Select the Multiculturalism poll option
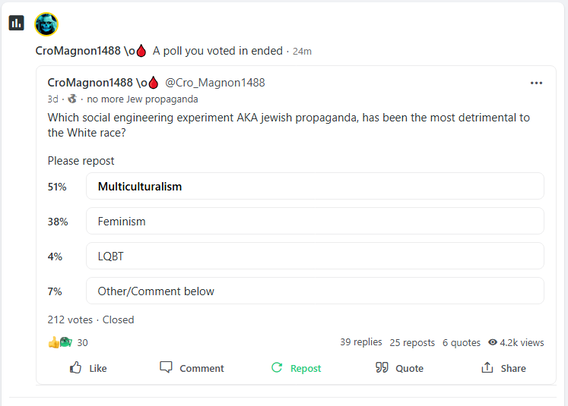This screenshot has height=406, width=568. (x=315, y=186)
